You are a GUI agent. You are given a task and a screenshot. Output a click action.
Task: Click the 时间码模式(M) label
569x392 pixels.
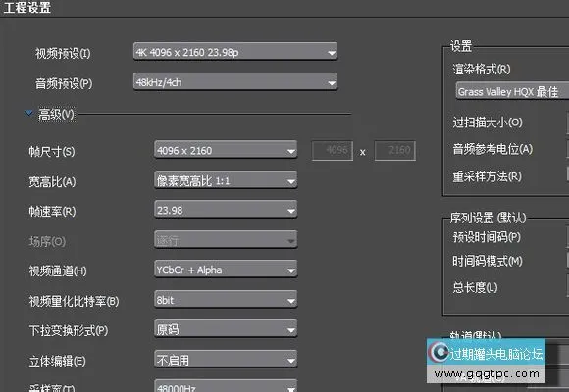click(488, 261)
